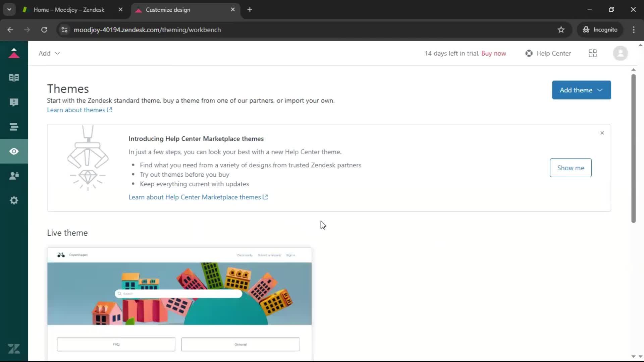644x362 pixels.
Task: Click the Help Center lifebuoy icon
Action: pyautogui.click(x=529, y=53)
